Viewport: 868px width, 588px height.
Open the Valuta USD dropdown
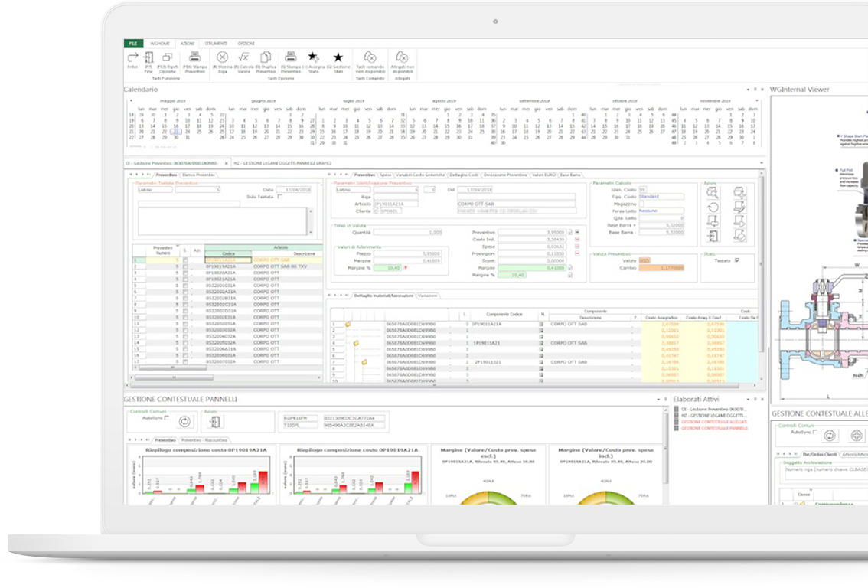[645, 260]
